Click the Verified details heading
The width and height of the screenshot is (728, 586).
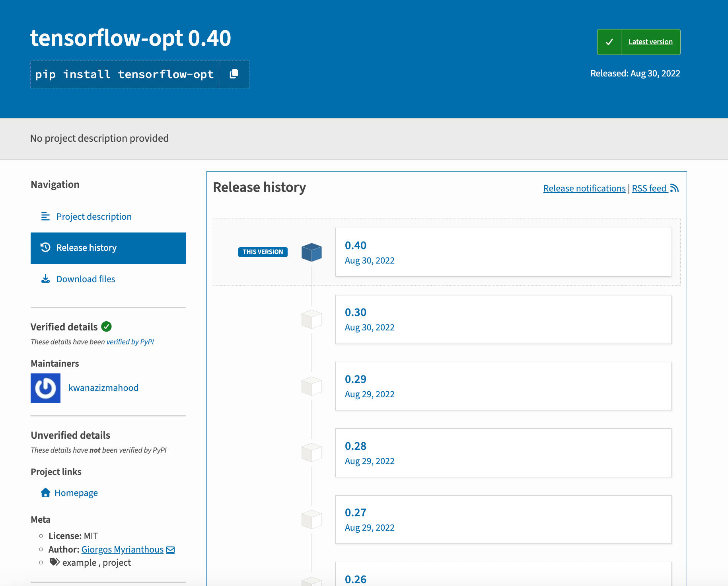(64, 327)
